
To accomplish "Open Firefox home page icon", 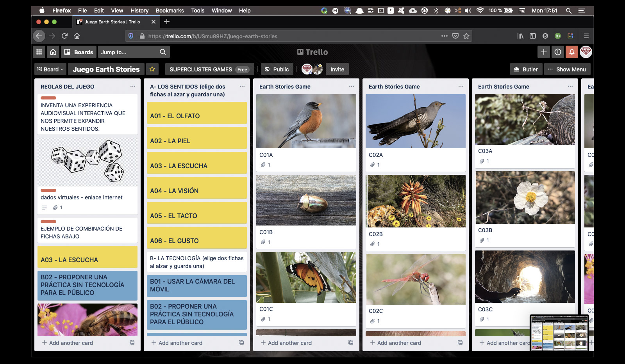I will (77, 36).
